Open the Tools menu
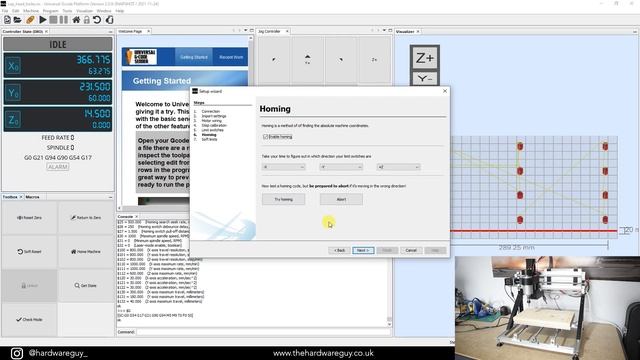The height and width of the screenshot is (360, 640). [x=67, y=11]
